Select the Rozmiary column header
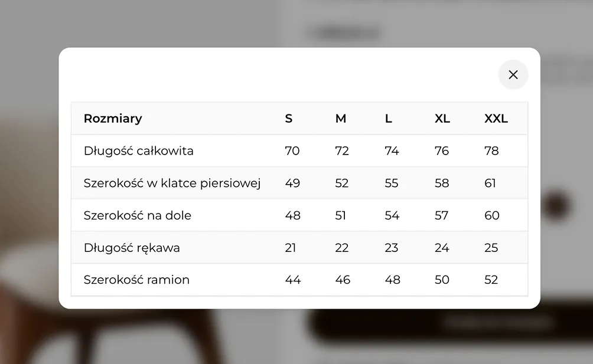 (x=113, y=119)
